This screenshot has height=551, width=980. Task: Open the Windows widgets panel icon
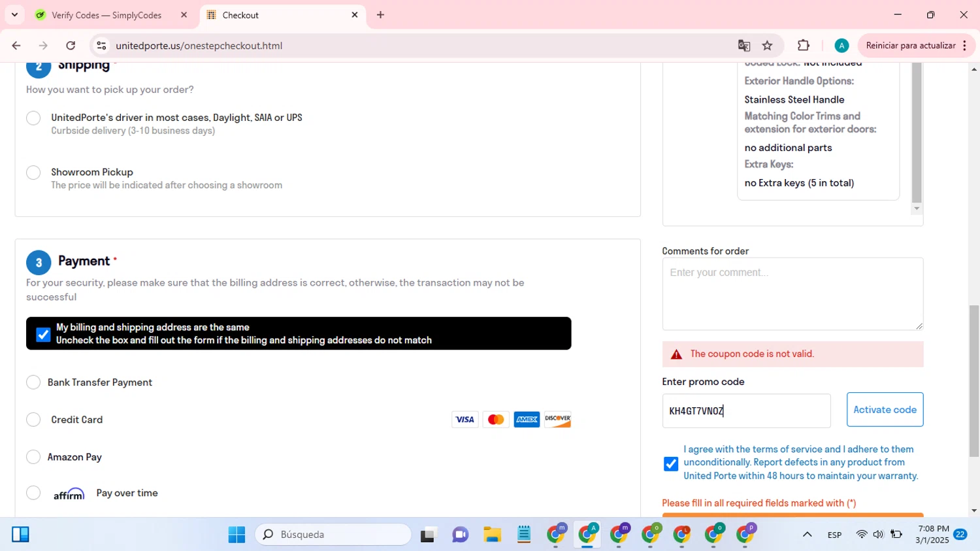(20, 535)
